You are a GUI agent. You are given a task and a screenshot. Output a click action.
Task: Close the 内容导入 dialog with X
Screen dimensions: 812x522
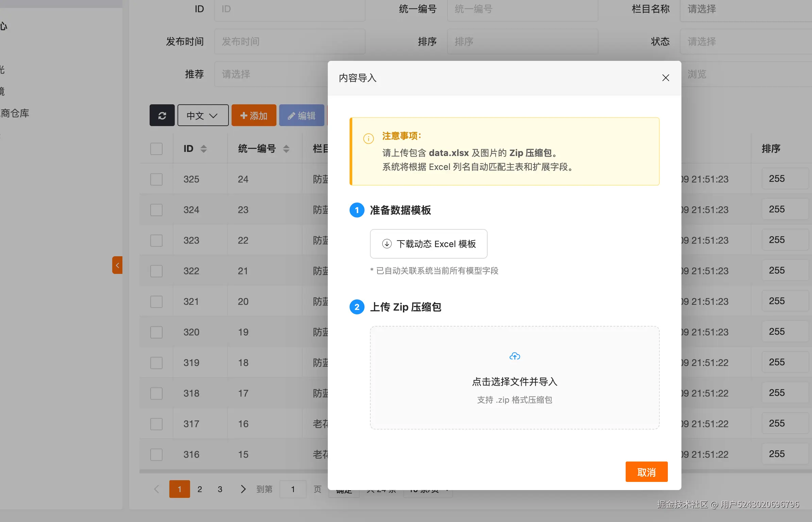tap(665, 78)
